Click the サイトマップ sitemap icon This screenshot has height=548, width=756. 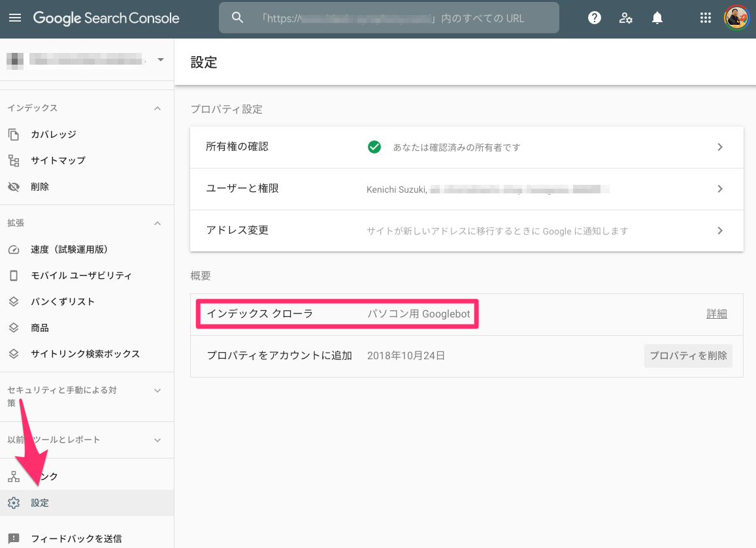14,161
